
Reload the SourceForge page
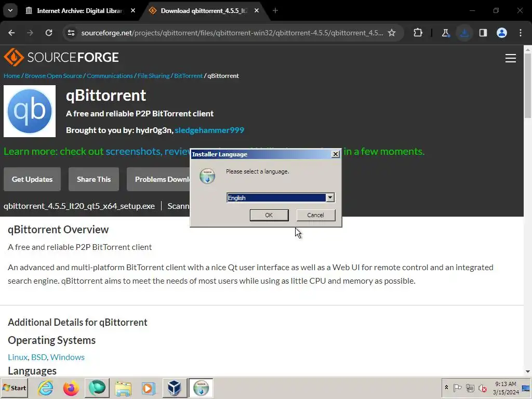(x=49, y=33)
